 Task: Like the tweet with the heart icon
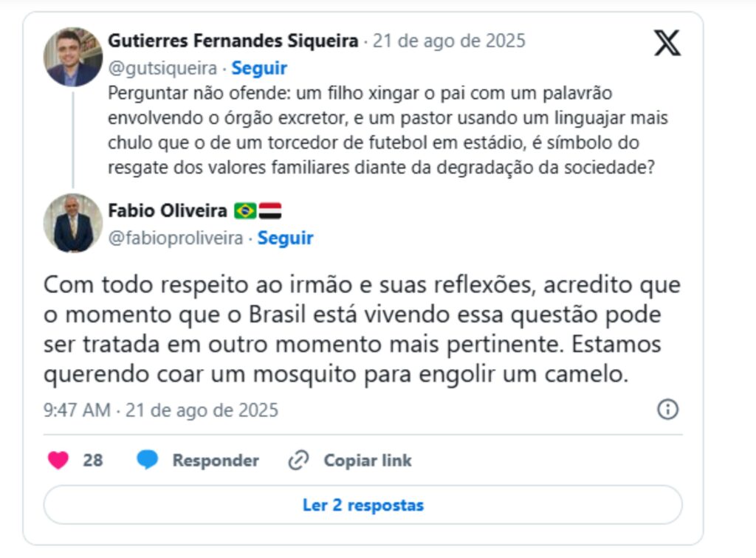click(x=58, y=461)
